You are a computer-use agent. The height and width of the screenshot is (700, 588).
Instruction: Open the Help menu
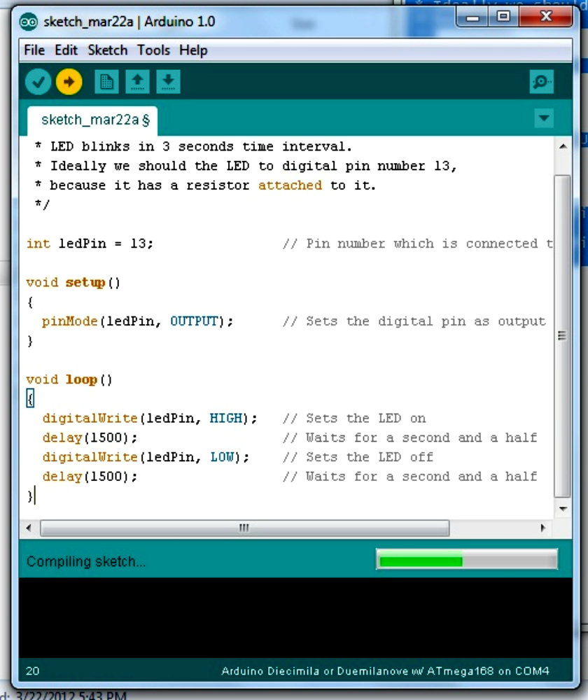pos(193,50)
